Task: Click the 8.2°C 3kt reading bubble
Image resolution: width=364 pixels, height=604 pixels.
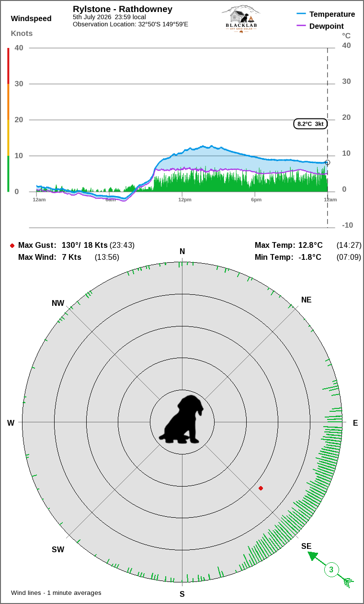Action: [x=310, y=124]
